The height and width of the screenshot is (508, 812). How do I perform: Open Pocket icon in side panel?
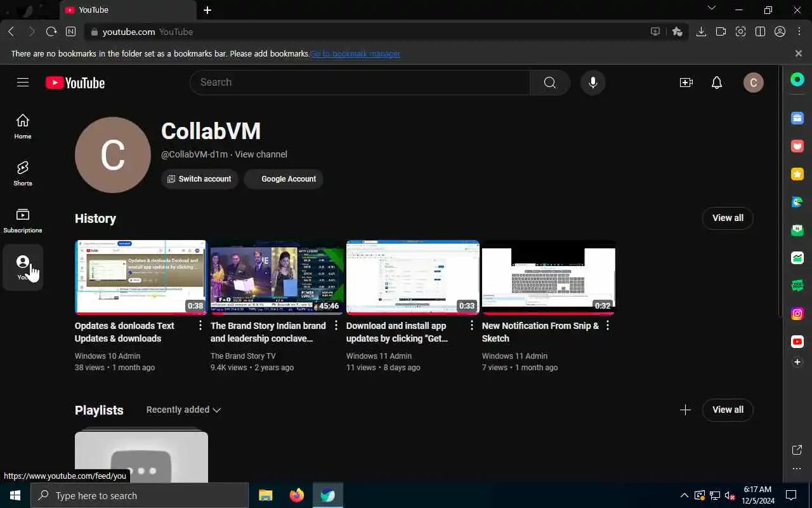pyautogui.click(x=797, y=146)
